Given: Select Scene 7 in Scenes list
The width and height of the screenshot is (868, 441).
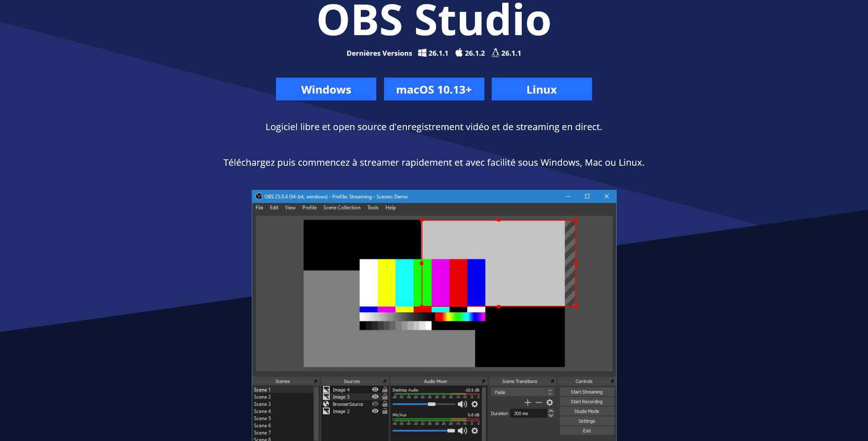Looking at the screenshot, I should (283, 433).
